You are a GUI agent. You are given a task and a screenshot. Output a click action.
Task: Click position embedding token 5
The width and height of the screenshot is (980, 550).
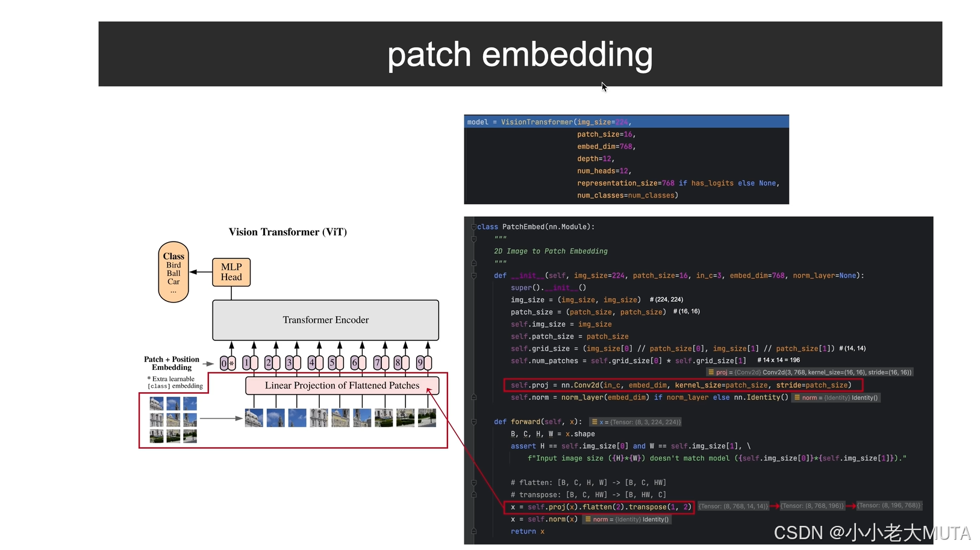(x=336, y=363)
